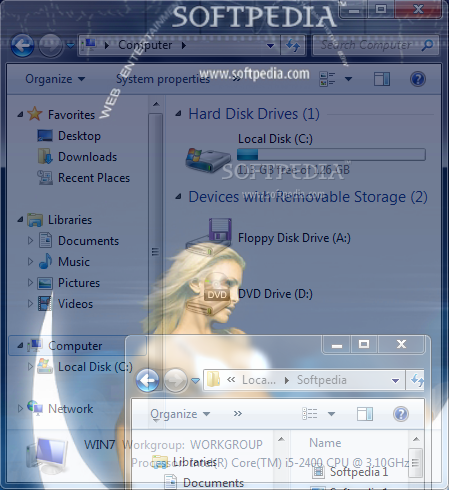This screenshot has width=449, height=490.
Task: Click the search magnifier icon
Action: (427, 45)
